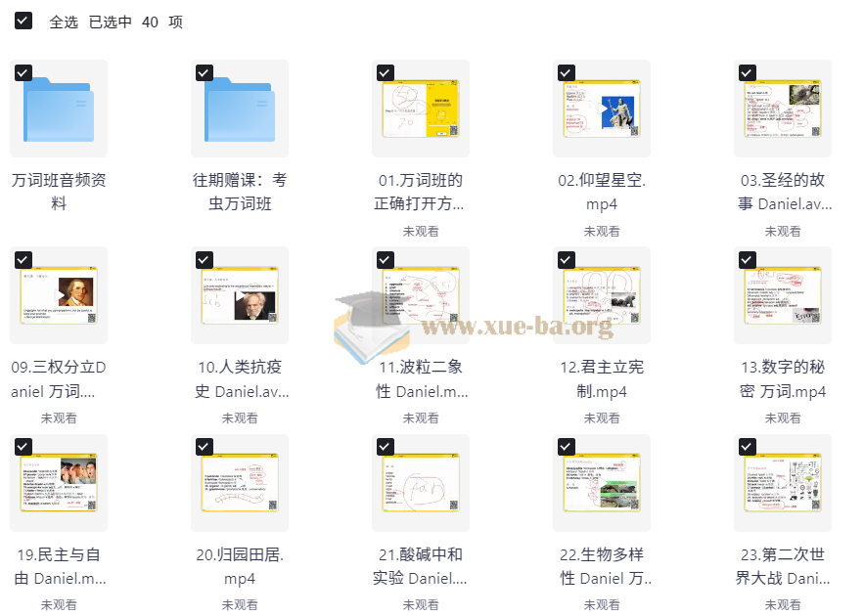Open 21.酸碱中和实验 Daniel thumbnail

[421, 483]
